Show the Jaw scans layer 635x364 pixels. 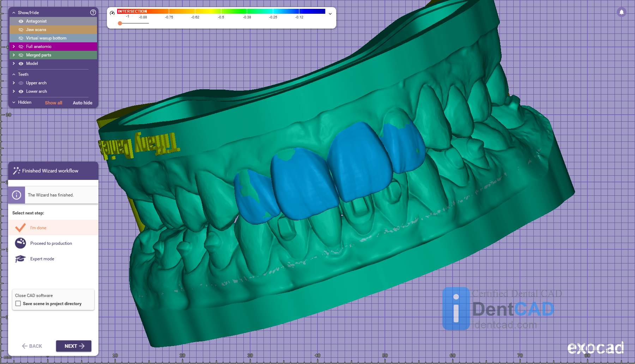(x=21, y=30)
